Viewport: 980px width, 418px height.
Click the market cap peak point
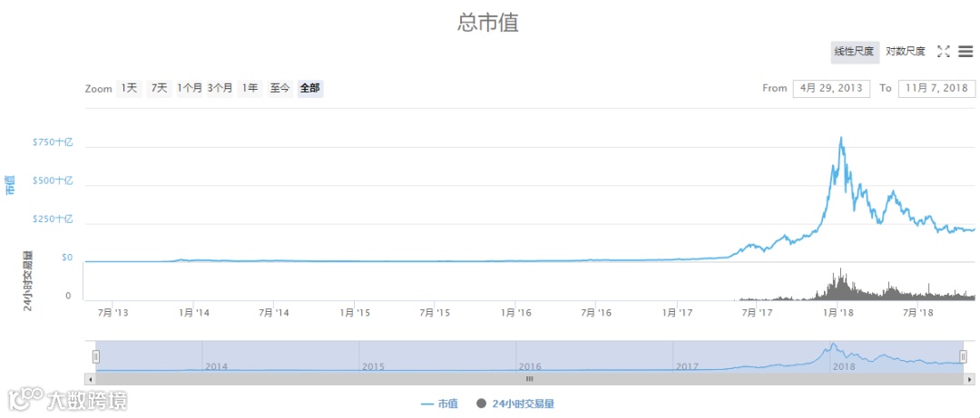point(841,138)
